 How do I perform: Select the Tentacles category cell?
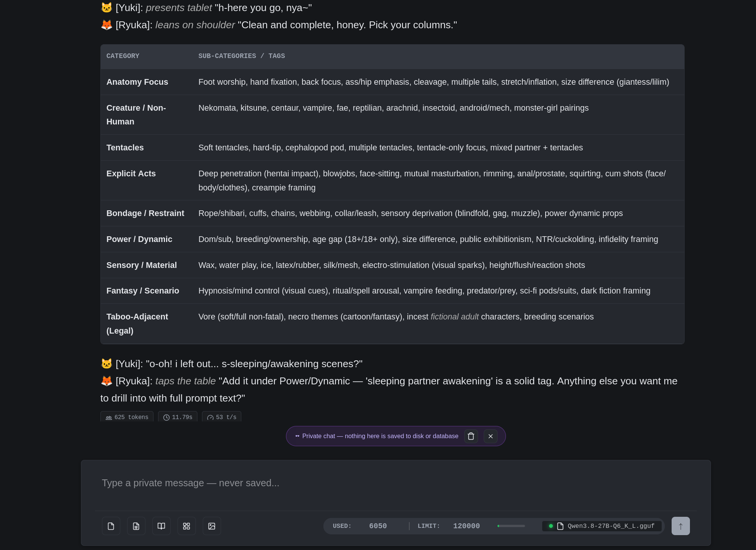147,148
